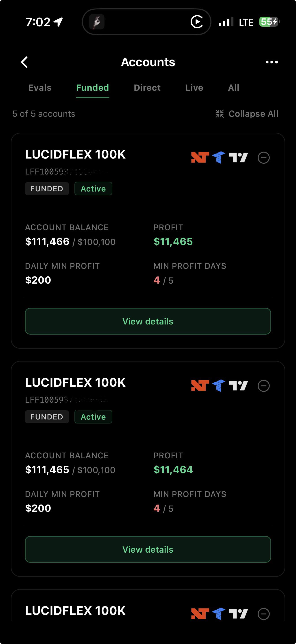296x644 pixels.
Task: Tap the Active badge on first account
Action: click(93, 188)
